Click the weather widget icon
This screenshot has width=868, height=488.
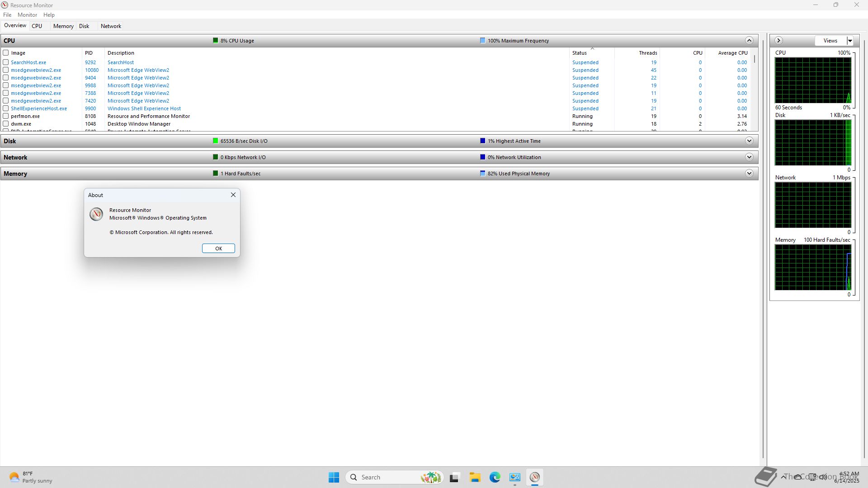[x=14, y=477]
